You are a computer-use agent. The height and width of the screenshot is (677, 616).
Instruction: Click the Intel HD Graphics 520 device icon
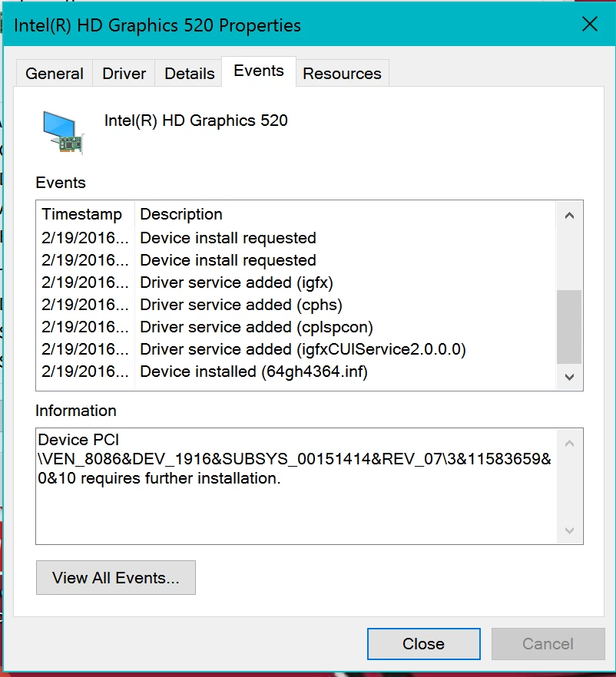pos(63,132)
